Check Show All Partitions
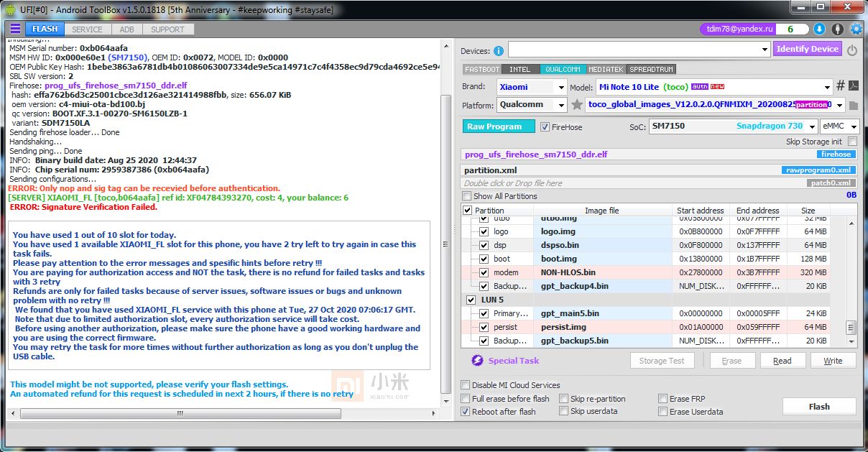868x452 pixels. pos(467,196)
